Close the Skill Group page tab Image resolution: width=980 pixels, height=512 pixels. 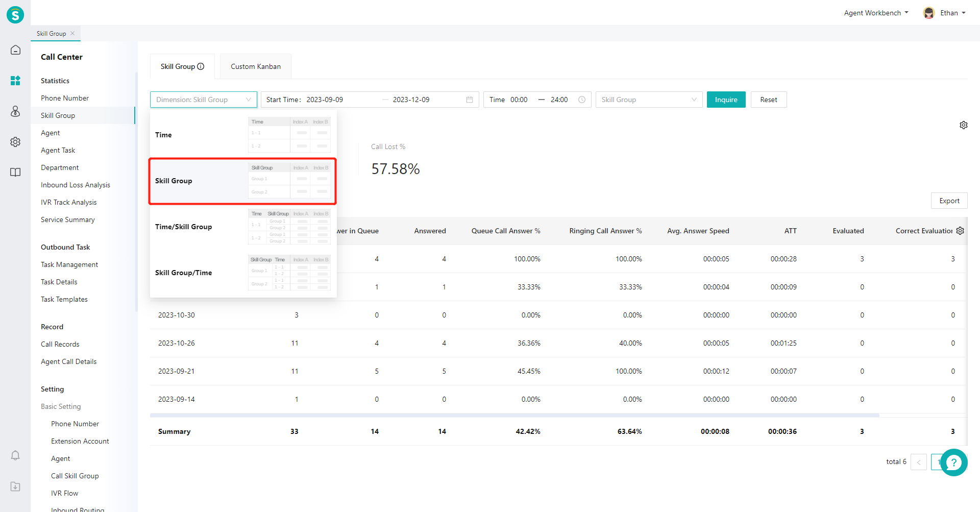coord(72,33)
